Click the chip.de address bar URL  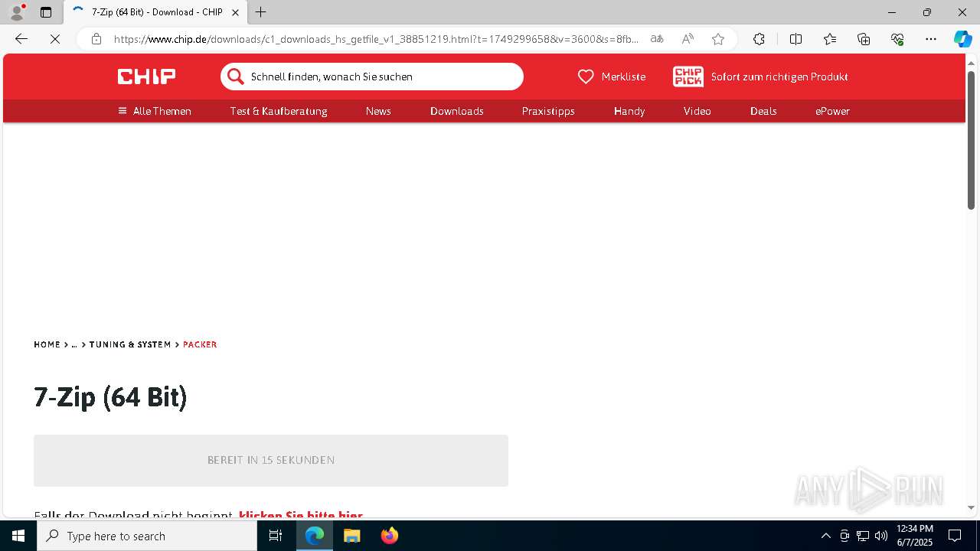click(375, 39)
